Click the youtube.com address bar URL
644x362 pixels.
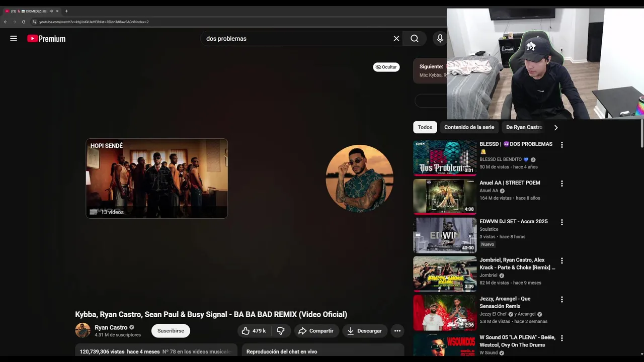point(94,22)
